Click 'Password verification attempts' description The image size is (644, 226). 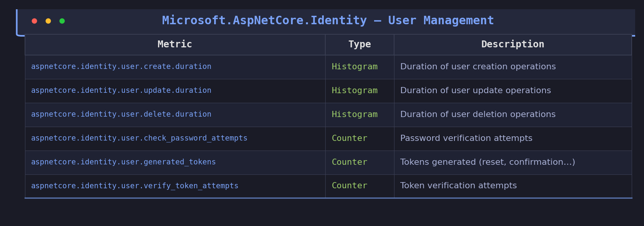tap(466, 138)
